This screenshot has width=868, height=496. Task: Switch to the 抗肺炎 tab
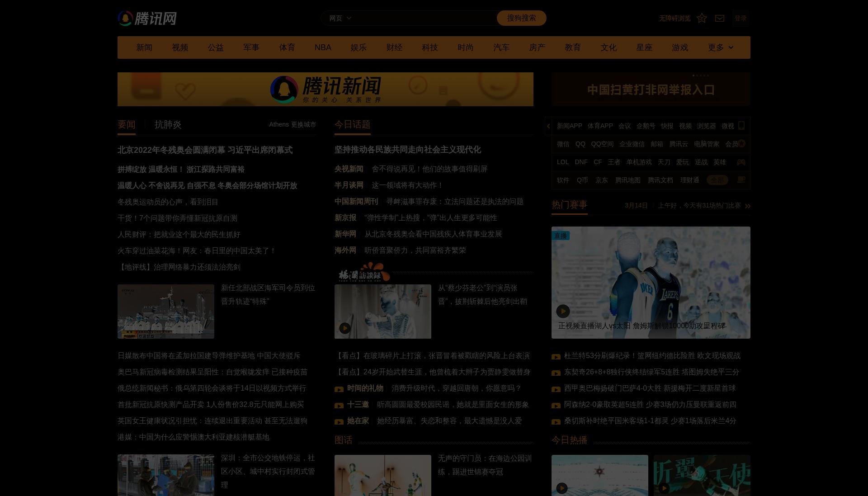[x=168, y=124]
